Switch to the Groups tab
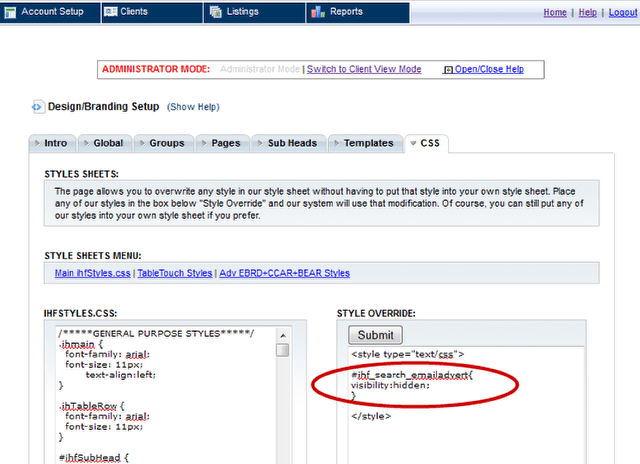This screenshot has height=464, width=640. pos(164,143)
